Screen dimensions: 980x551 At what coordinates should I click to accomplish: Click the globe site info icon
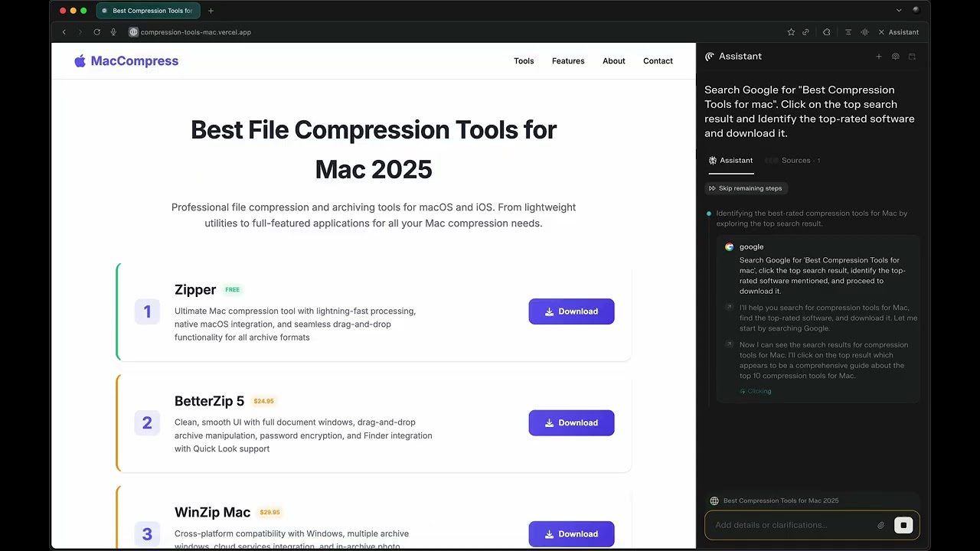coord(133,32)
